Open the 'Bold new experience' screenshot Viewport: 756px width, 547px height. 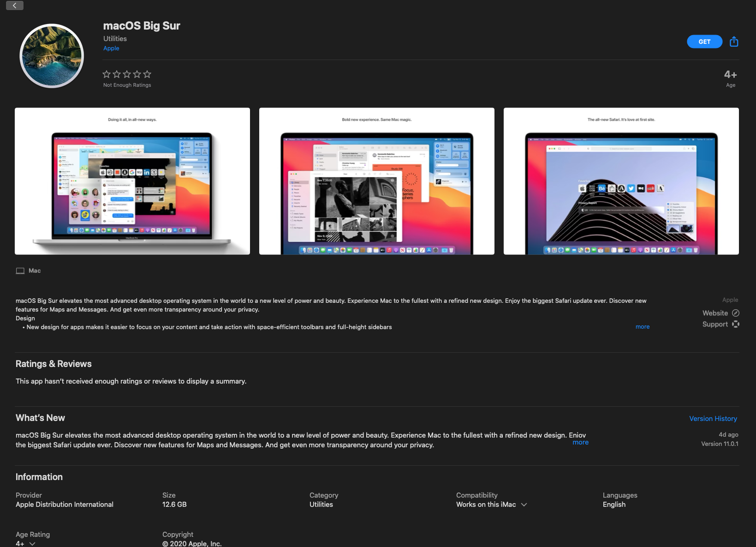coord(377,181)
